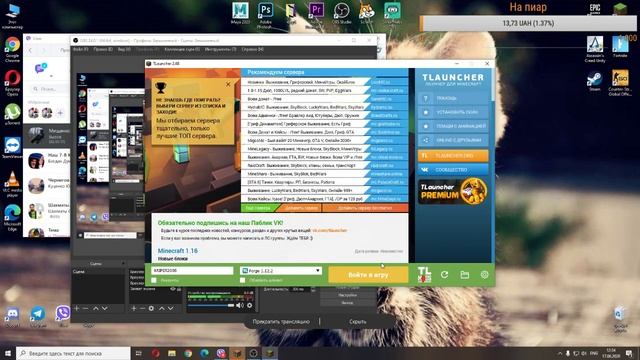Open source properties gear in OBS Sources
The height and width of the screenshot is (360, 640).
(151, 308)
